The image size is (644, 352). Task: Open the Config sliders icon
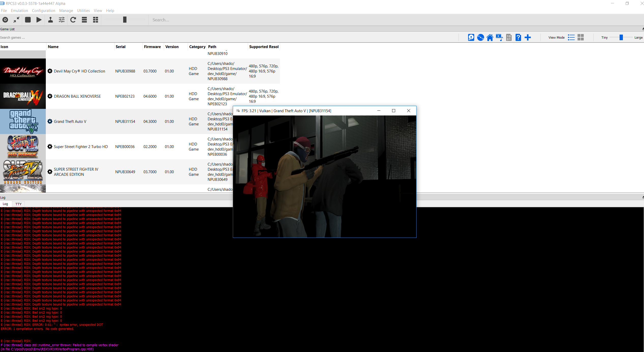point(62,20)
